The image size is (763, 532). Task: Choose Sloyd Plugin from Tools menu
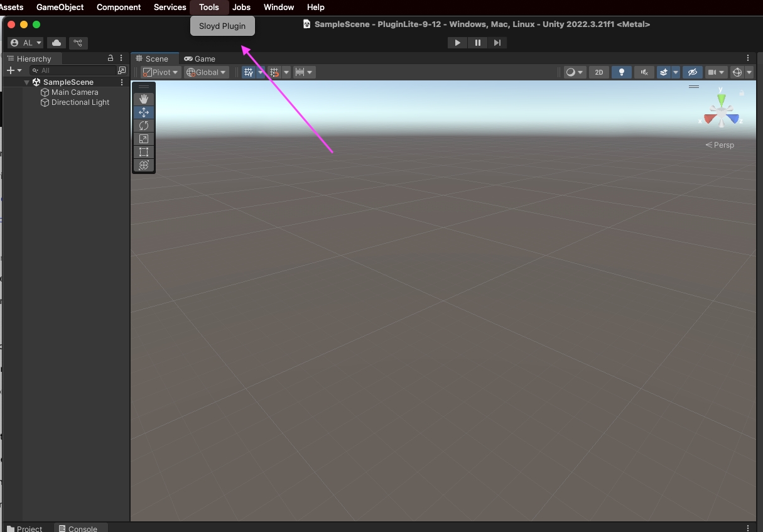pos(222,26)
